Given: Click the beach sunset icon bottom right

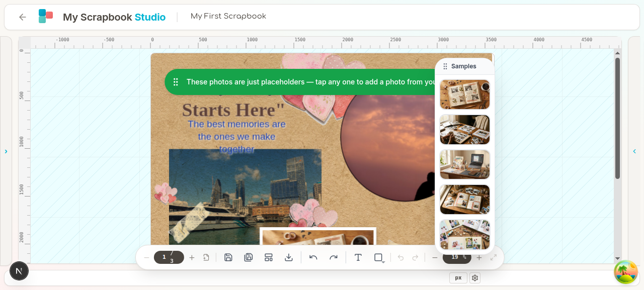Looking at the screenshot, I should pyautogui.click(x=626, y=272).
